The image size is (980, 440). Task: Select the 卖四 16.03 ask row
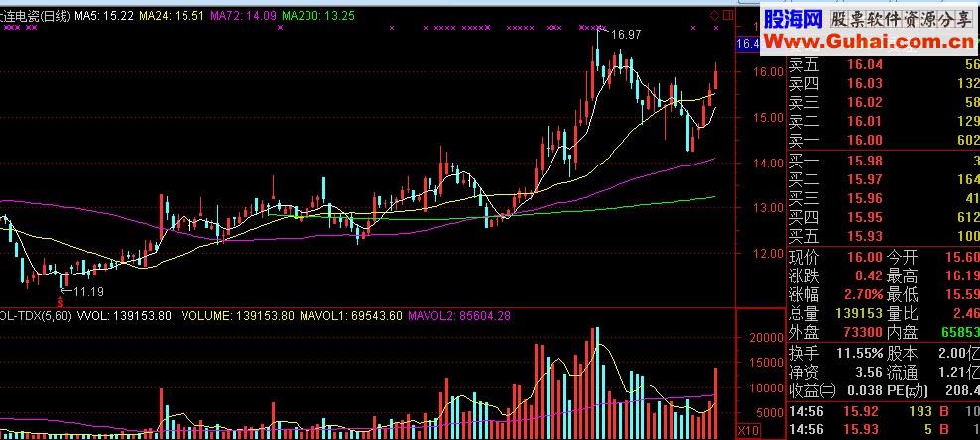tap(883, 83)
